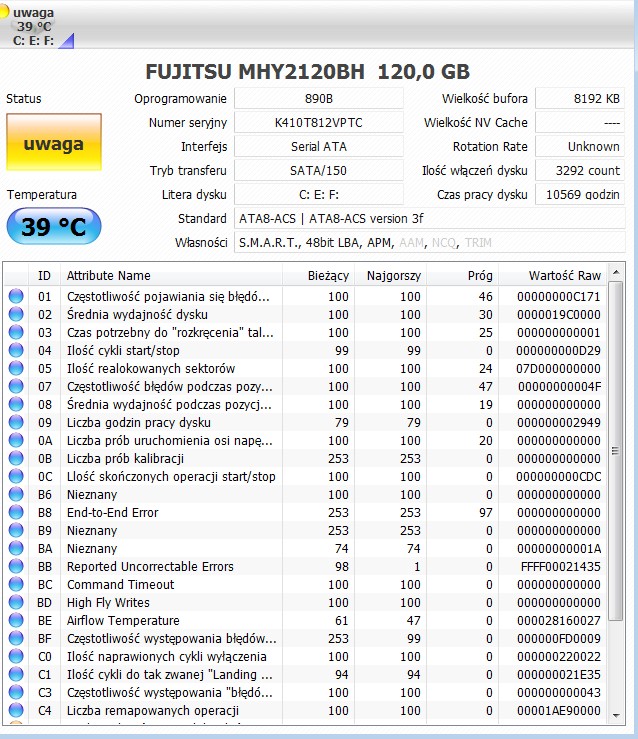Click status icon of "Liczba prób kalibracji" row
The image size is (638, 739).
[x=16, y=458]
